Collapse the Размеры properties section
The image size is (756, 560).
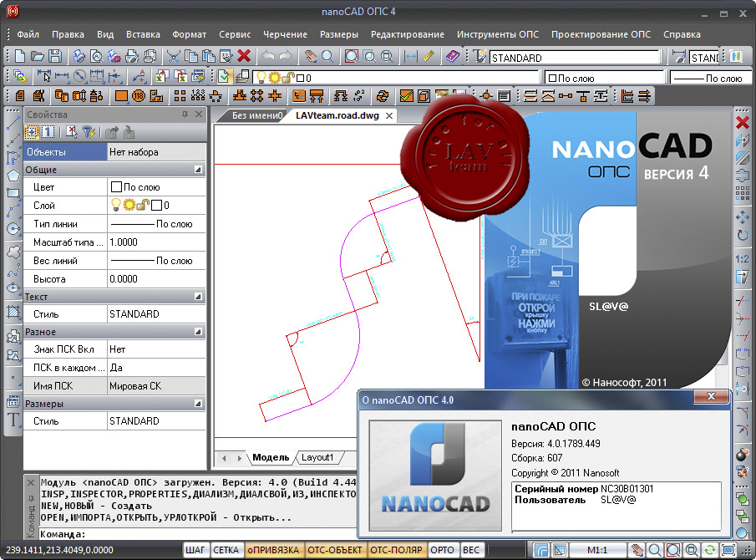click(x=198, y=403)
